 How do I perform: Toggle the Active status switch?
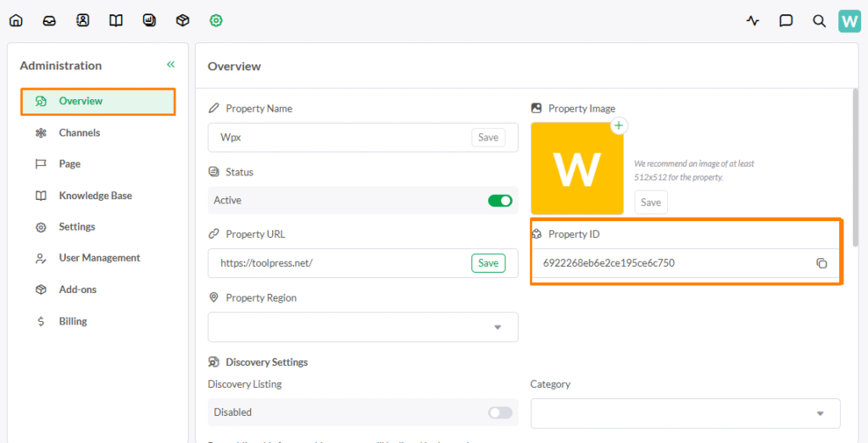500,200
